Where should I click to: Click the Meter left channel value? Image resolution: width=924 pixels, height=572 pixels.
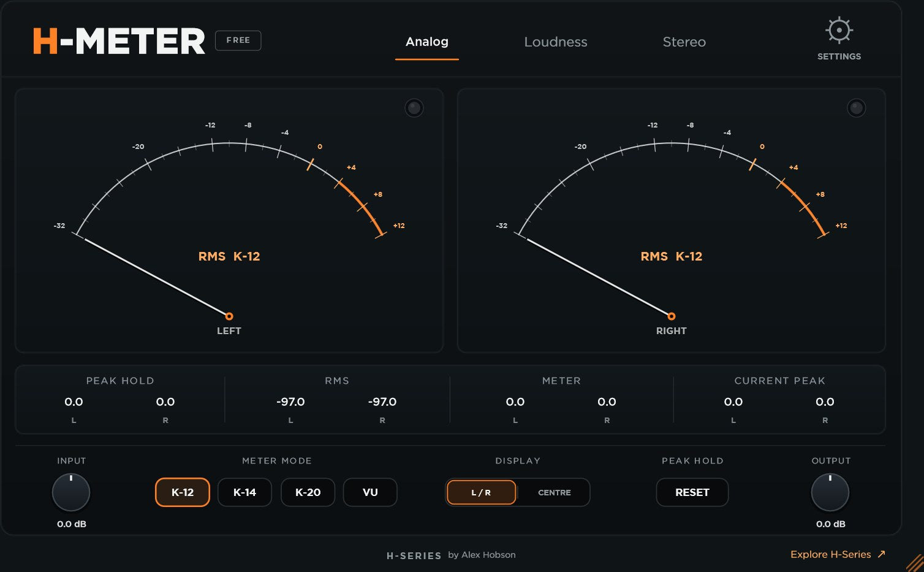coord(515,402)
